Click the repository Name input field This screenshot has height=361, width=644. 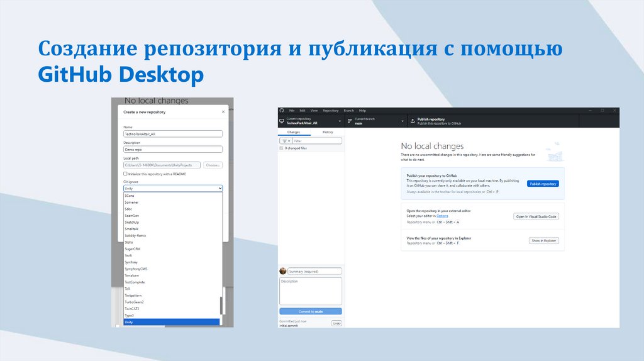[x=173, y=134]
